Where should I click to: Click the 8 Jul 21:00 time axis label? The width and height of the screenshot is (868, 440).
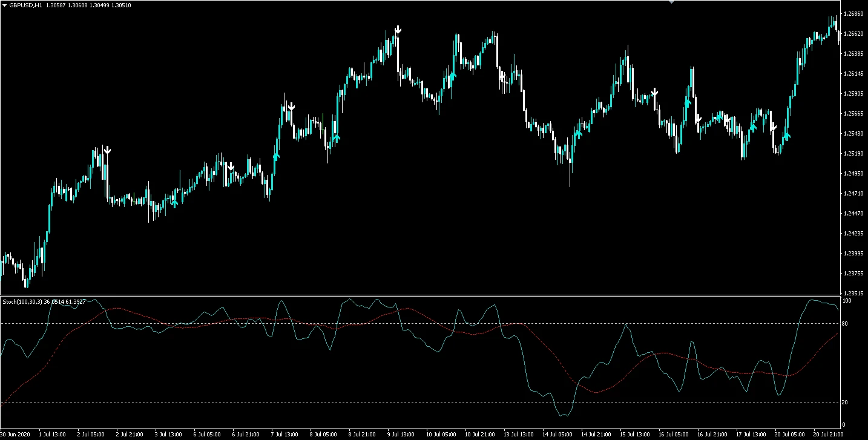[363, 434]
